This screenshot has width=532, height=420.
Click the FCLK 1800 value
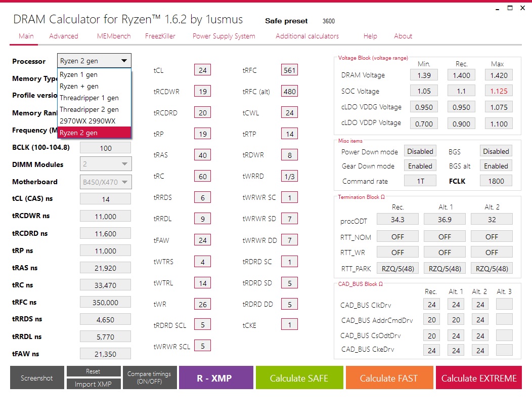click(x=496, y=181)
